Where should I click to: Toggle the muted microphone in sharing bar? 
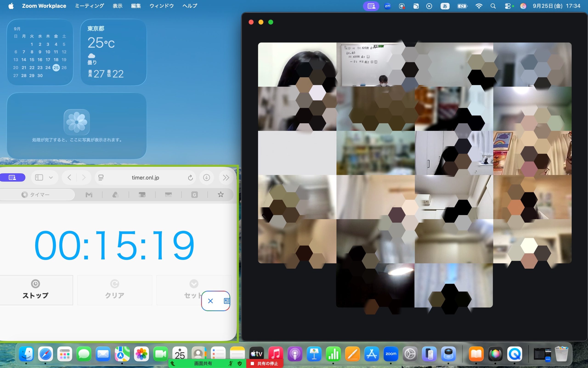[231, 363]
